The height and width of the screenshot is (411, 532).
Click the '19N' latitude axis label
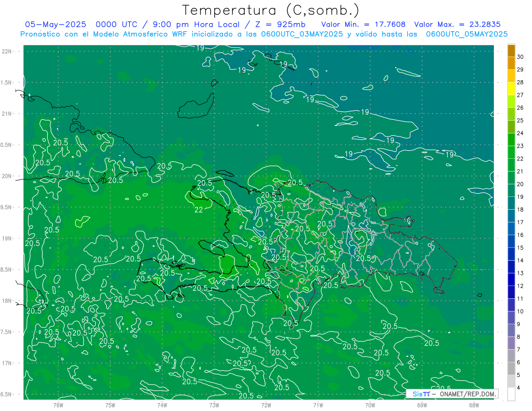tap(8, 239)
